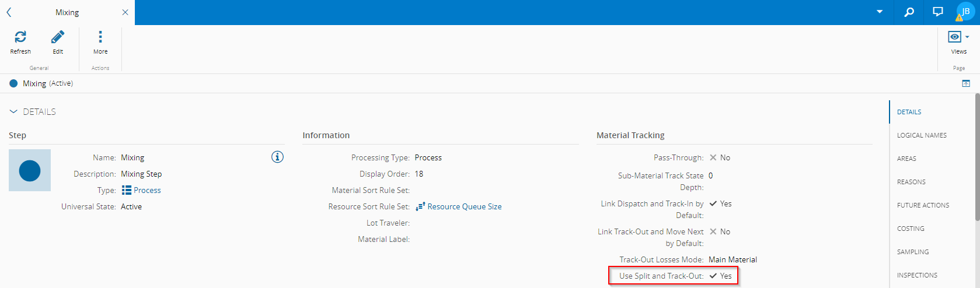The height and width of the screenshot is (288, 980).
Task: Open the chat messages icon
Action: (938, 12)
